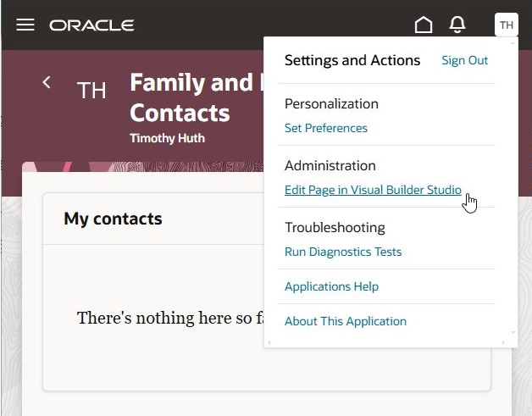Launch Run Diagnostics Tests
Image resolution: width=532 pixels, height=416 pixels.
tap(343, 252)
